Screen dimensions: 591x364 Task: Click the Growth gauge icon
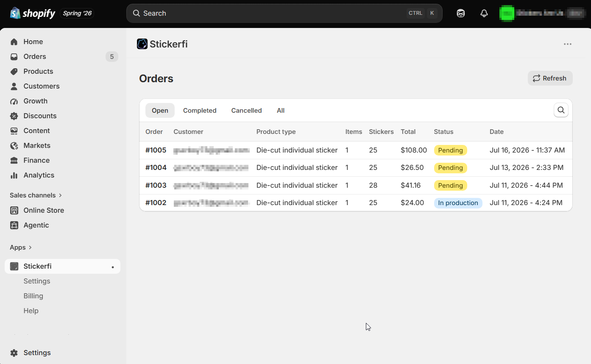click(x=14, y=101)
